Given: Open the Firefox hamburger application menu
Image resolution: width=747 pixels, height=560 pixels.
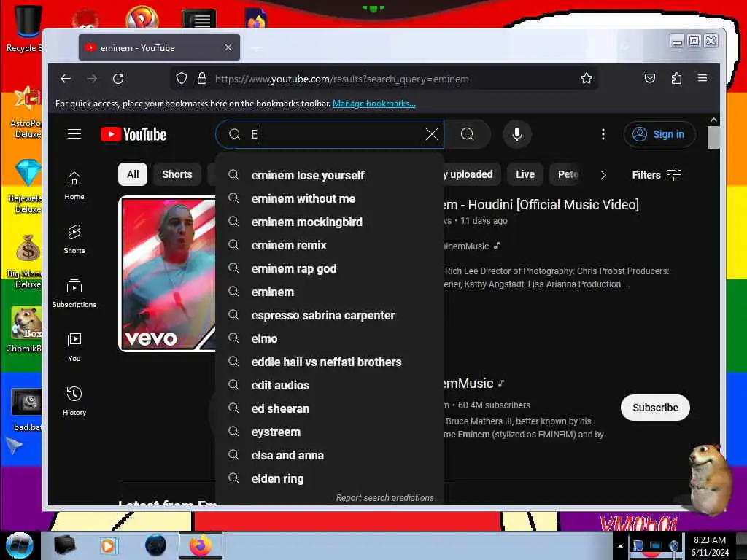Looking at the screenshot, I should (703, 78).
